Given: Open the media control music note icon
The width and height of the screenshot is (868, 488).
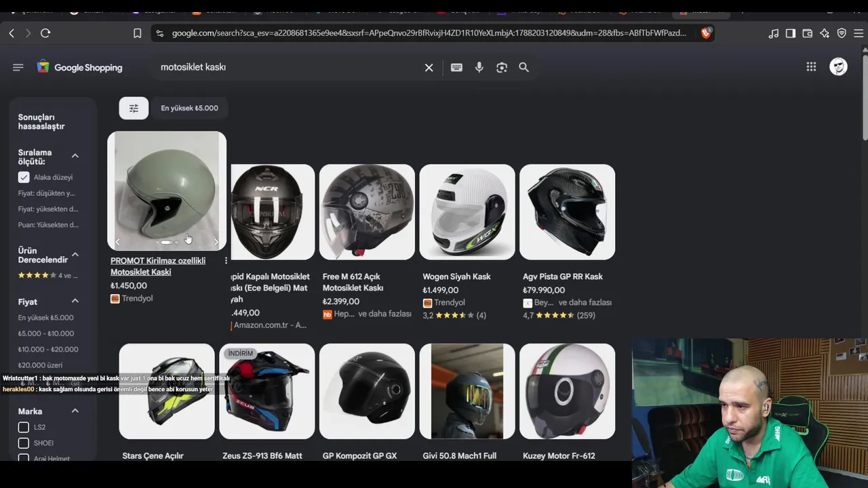Looking at the screenshot, I should [774, 33].
